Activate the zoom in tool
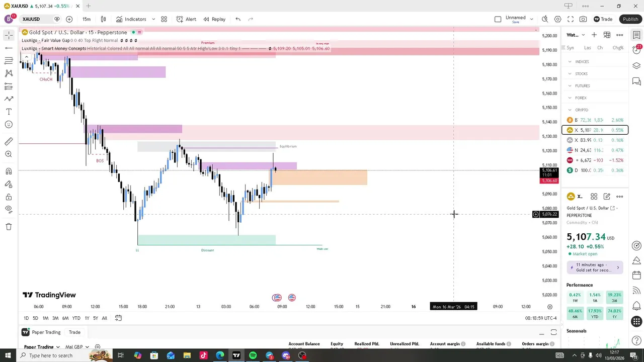 point(9,154)
